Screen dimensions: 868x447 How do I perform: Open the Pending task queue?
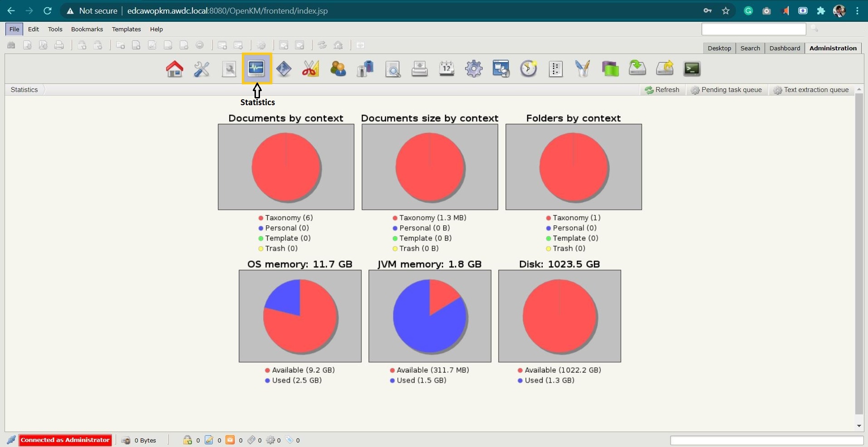[726, 90]
